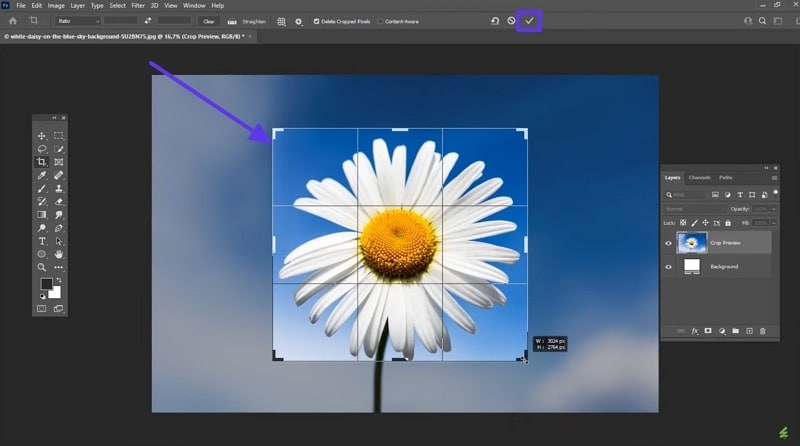800x446 pixels.
Task: Select the Dodge tool
Action: coord(41,228)
